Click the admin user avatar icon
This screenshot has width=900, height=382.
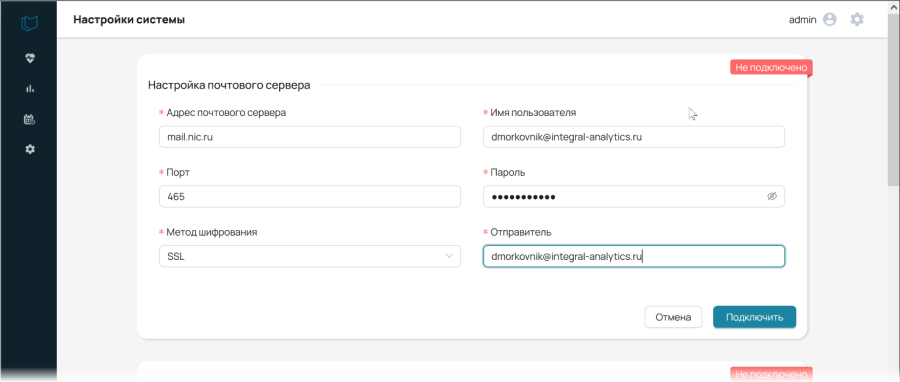[829, 20]
